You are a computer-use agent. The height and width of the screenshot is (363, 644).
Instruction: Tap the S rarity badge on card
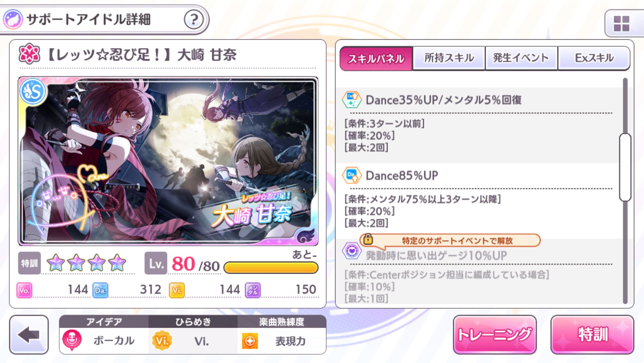(33, 91)
